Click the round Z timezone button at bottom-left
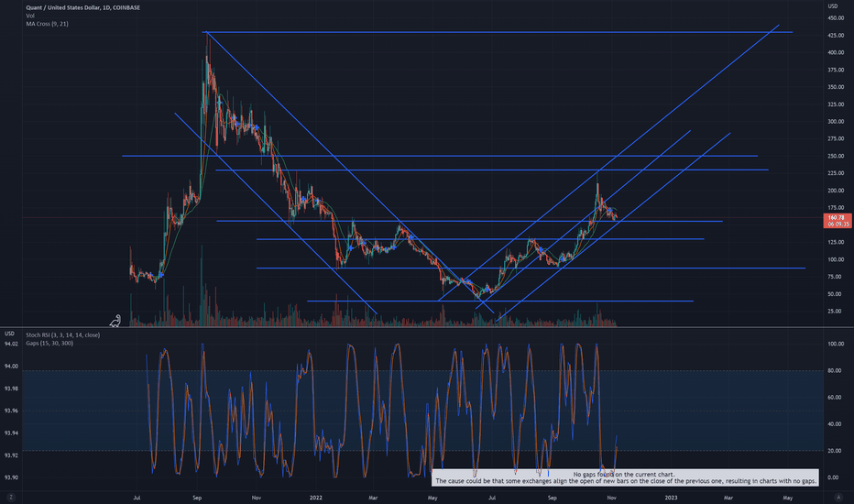854x504 pixels. 11,498
